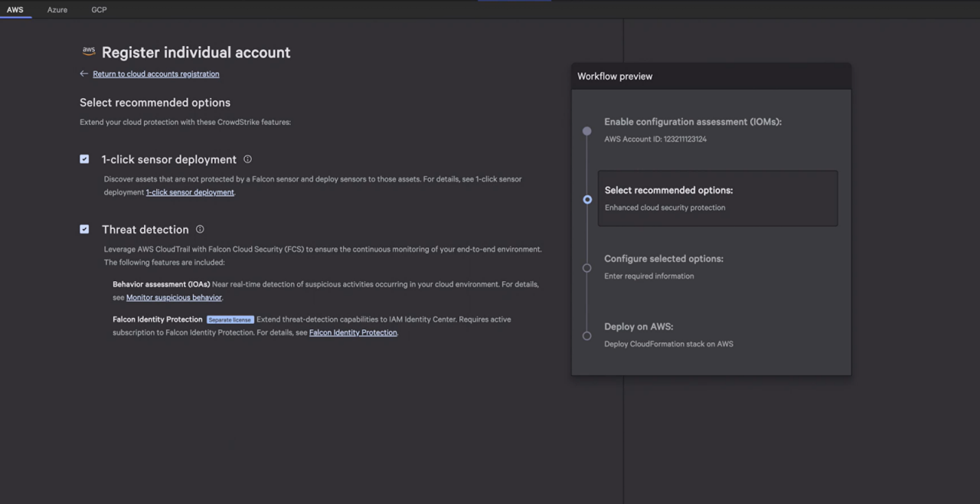Uncheck Threat detection checkbox

[x=84, y=229]
